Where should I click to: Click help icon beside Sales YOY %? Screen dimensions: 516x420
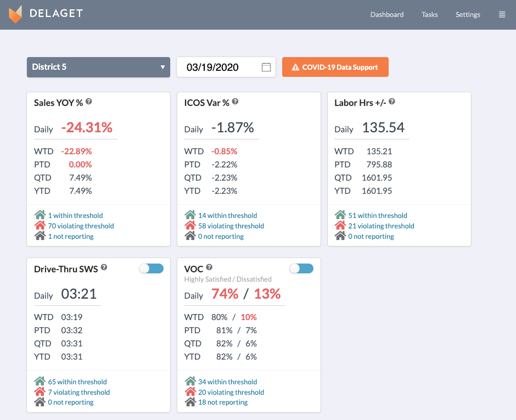89,102
